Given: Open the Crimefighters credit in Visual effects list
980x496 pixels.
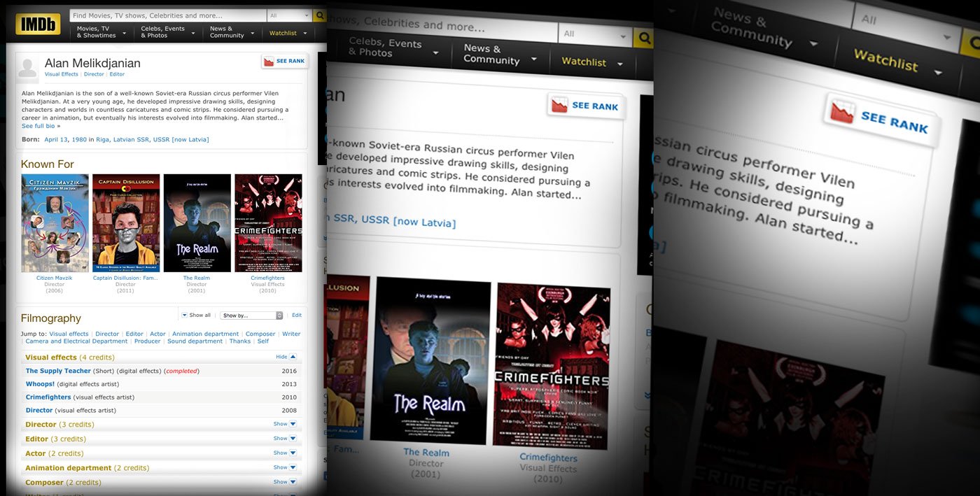Looking at the screenshot, I should tap(48, 397).
